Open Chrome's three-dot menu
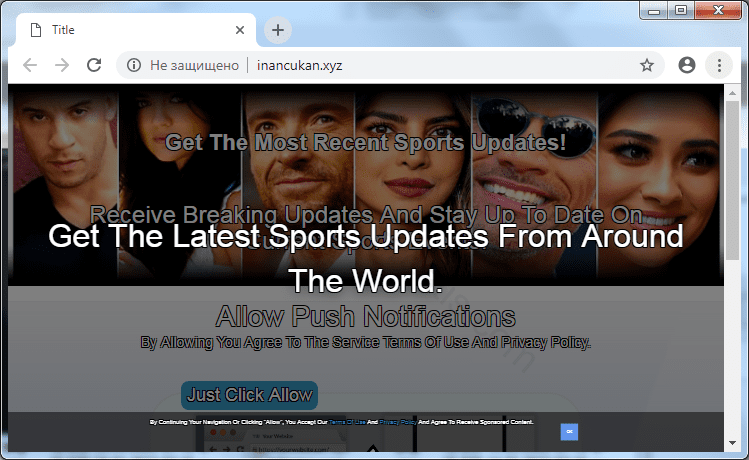 pos(718,65)
